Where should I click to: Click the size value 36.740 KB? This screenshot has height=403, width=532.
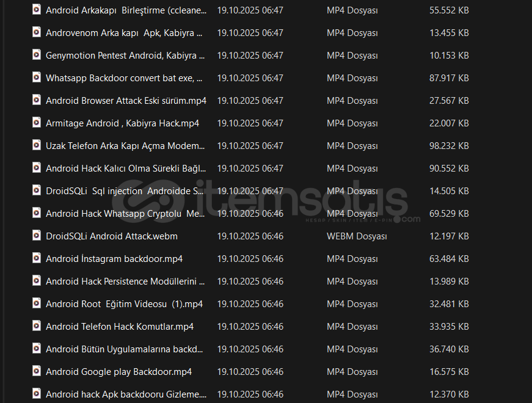coord(449,349)
